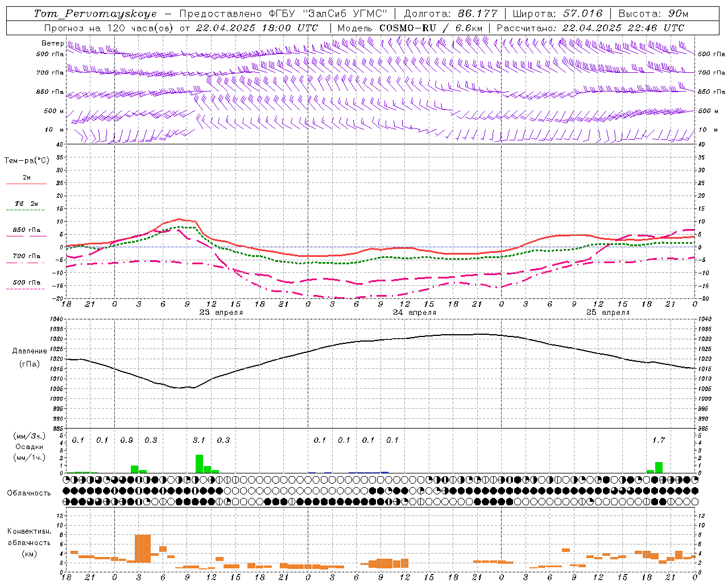Click "Прогноз на 120 часа(ов)" header text
Viewport: 728px width, 582px height.
click(110, 28)
